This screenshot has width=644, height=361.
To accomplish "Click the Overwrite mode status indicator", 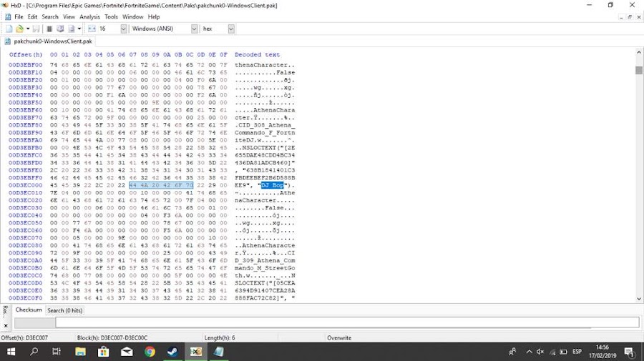I will point(339,338).
